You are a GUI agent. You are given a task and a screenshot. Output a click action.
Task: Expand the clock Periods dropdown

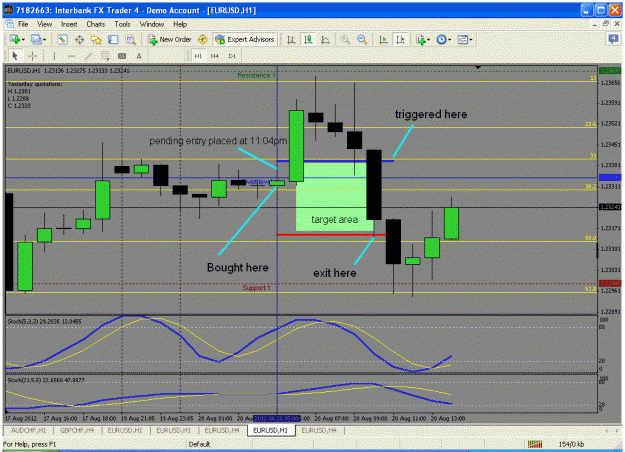coord(449,40)
